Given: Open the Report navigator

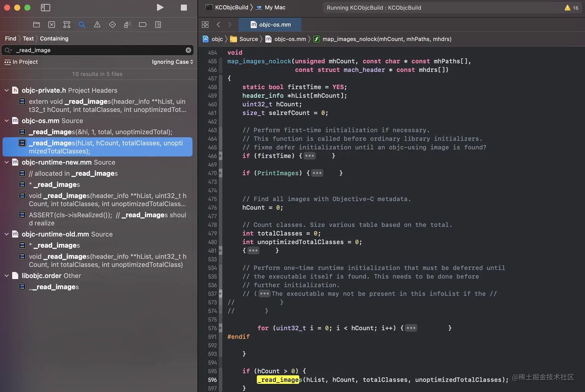Looking at the screenshot, I should point(158,24).
